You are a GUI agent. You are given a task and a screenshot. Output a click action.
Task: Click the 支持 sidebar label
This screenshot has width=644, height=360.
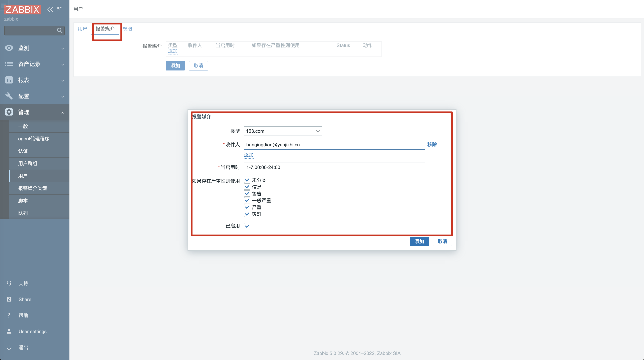tap(23, 284)
